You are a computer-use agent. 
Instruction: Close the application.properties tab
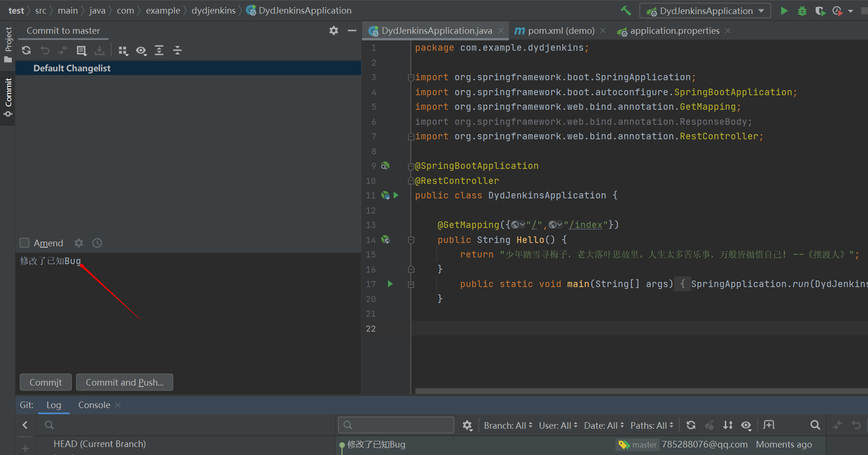[728, 30]
